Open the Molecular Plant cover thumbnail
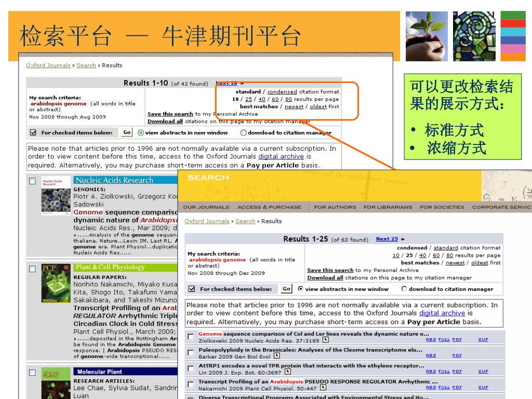 click(56, 383)
